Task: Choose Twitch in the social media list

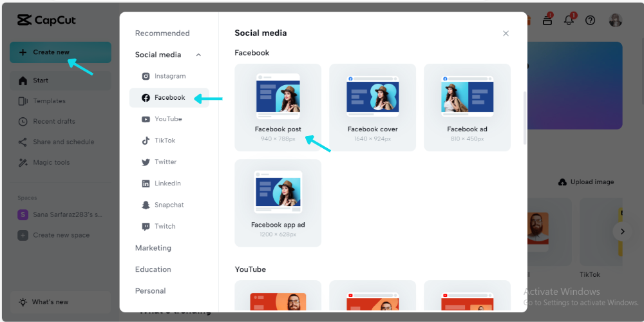Action: click(x=169, y=226)
